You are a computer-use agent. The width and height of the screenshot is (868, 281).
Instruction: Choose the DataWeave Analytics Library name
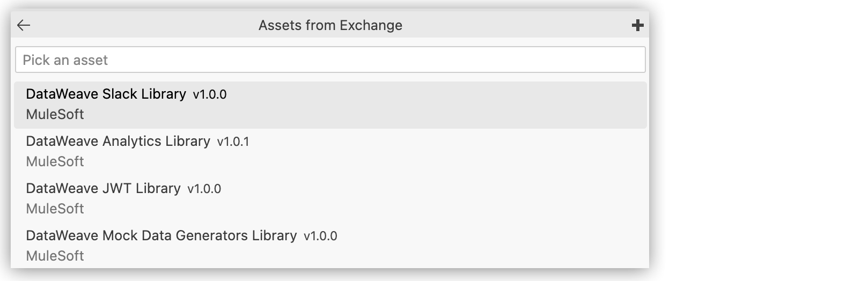(118, 141)
